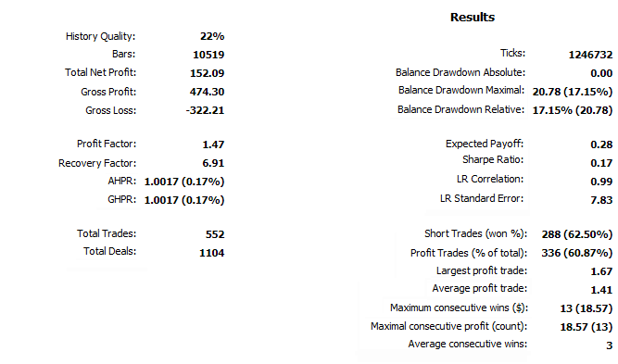Select the Ticks value 1246732

pyautogui.click(x=590, y=55)
